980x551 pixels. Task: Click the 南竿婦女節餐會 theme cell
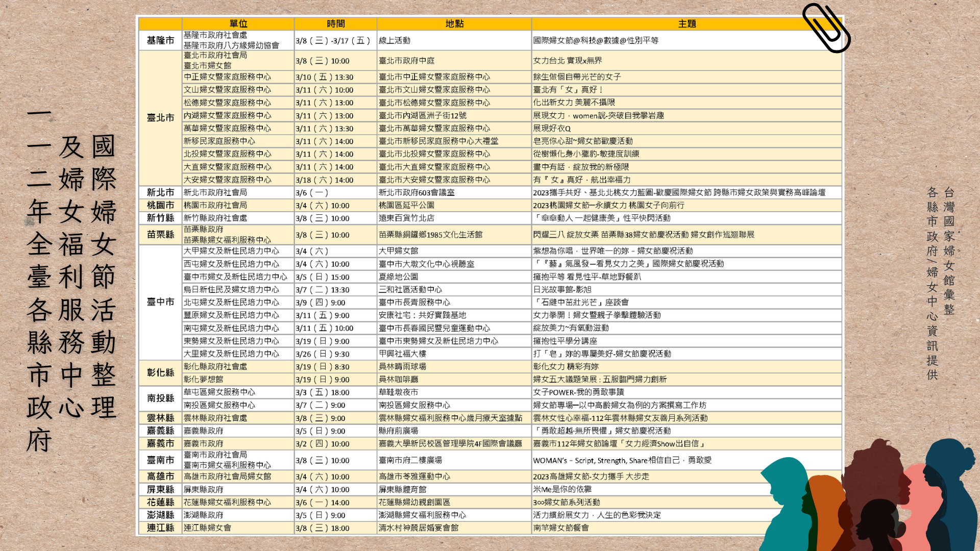[x=561, y=528]
